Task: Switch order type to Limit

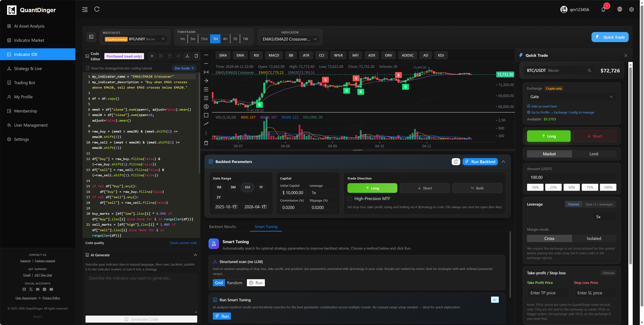Action: click(x=594, y=154)
